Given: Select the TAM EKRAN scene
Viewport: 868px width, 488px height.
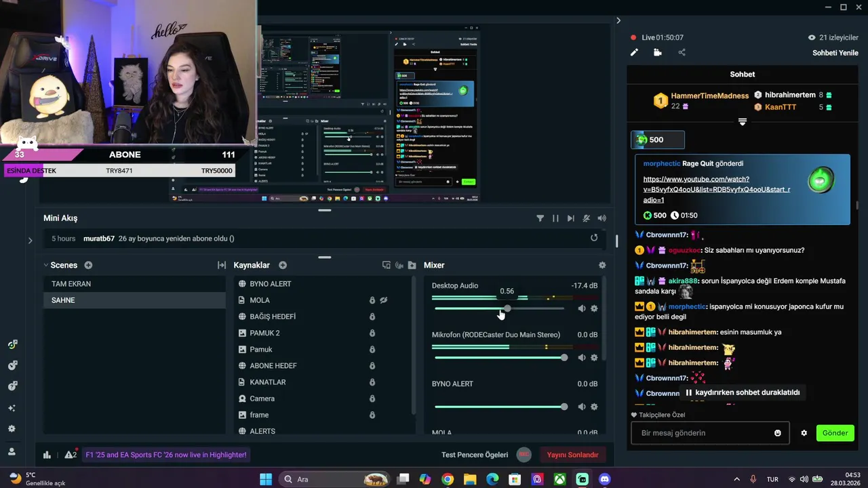Looking at the screenshot, I should tap(134, 284).
